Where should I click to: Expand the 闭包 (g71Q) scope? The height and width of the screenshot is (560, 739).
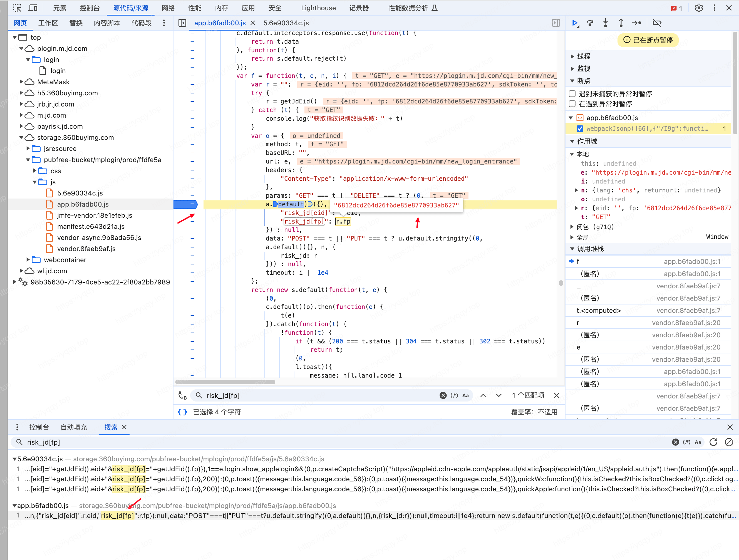point(572,227)
